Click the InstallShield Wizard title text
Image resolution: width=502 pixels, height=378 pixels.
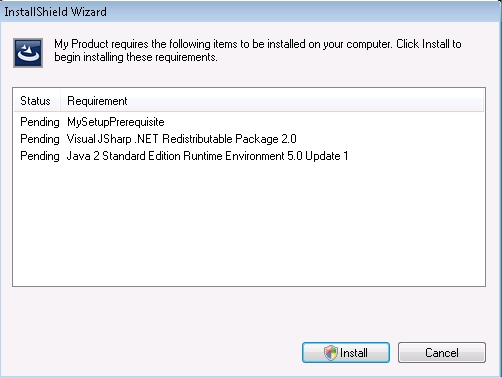click(55, 12)
